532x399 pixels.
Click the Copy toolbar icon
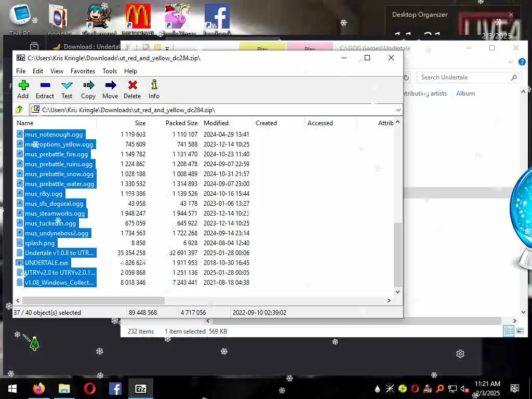tap(88, 89)
